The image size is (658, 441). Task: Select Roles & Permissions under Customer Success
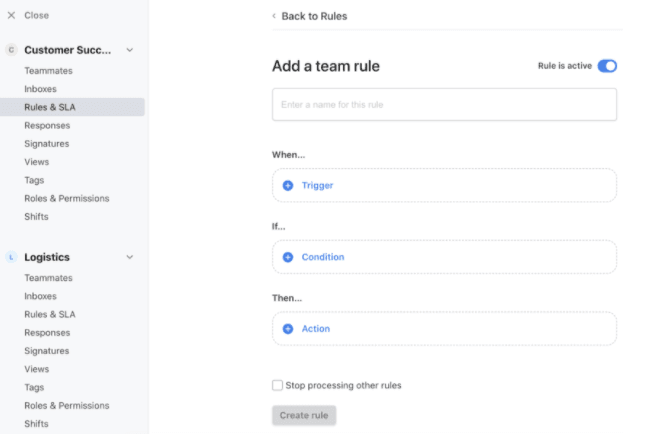point(66,198)
